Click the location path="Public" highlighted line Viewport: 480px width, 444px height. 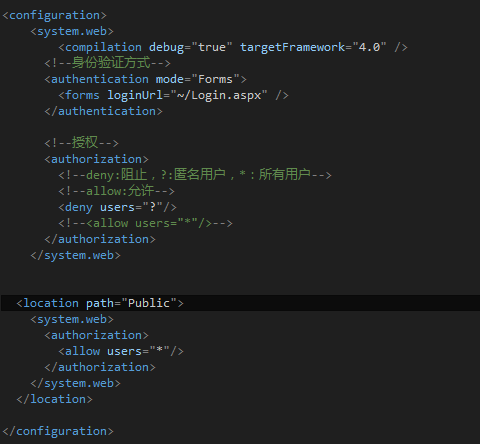pyautogui.click(x=240, y=303)
